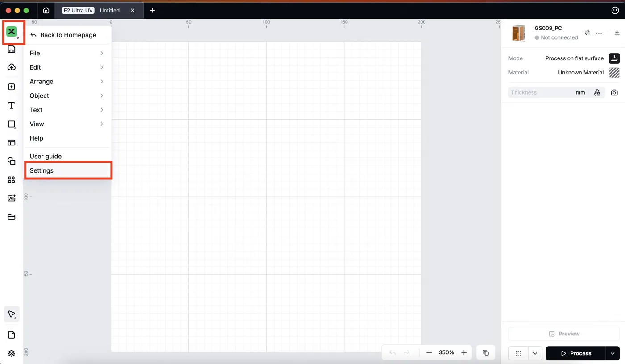Collapse the device panel with chevron
The height and width of the screenshot is (364, 625).
(617, 33)
